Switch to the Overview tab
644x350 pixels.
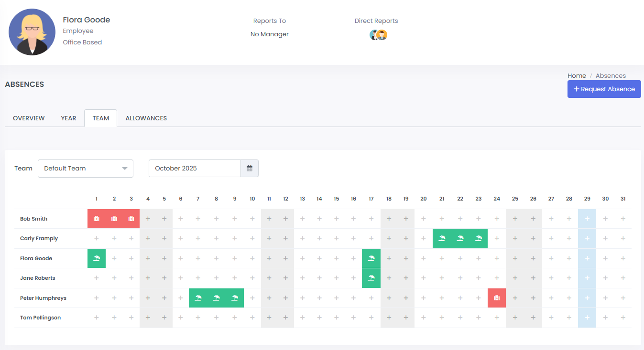coord(29,118)
